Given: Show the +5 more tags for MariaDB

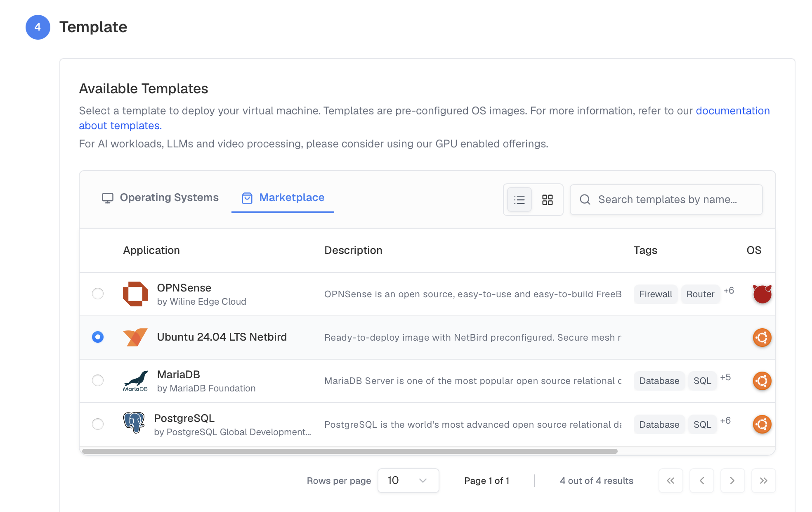Looking at the screenshot, I should pos(725,377).
